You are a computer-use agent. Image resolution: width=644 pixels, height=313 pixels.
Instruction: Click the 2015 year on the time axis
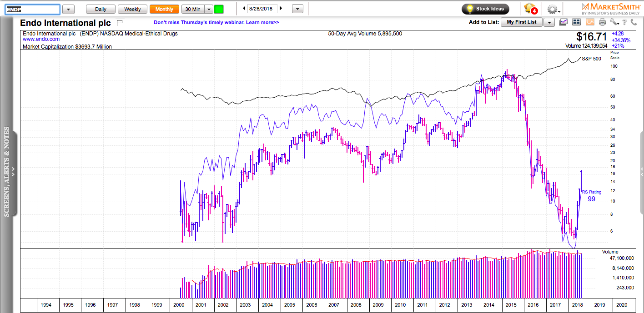(511, 305)
